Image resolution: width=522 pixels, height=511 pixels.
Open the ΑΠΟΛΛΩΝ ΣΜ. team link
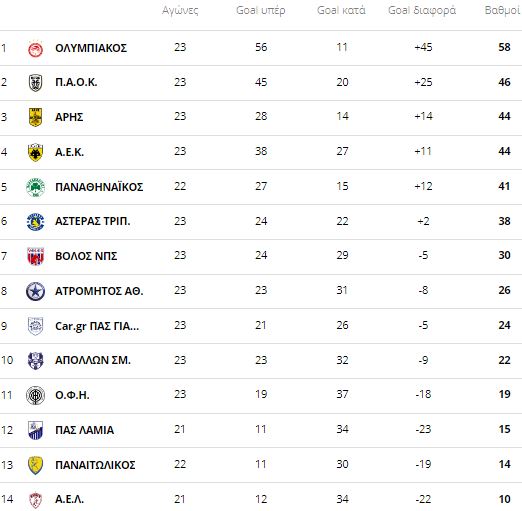93,360
